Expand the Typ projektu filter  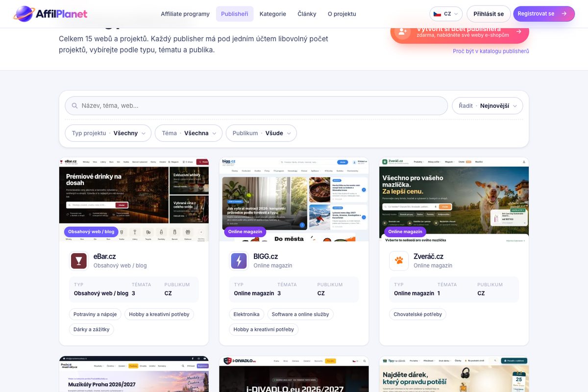click(x=108, y=133)
